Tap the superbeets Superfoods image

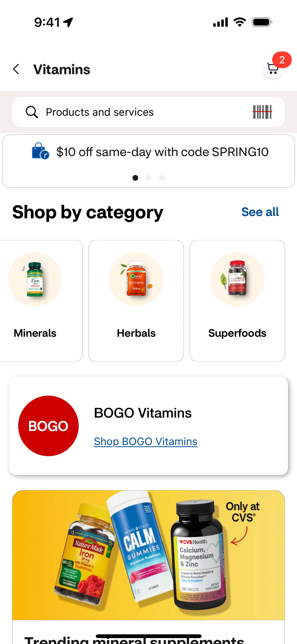pyautogui.click(x=237, y=279)
